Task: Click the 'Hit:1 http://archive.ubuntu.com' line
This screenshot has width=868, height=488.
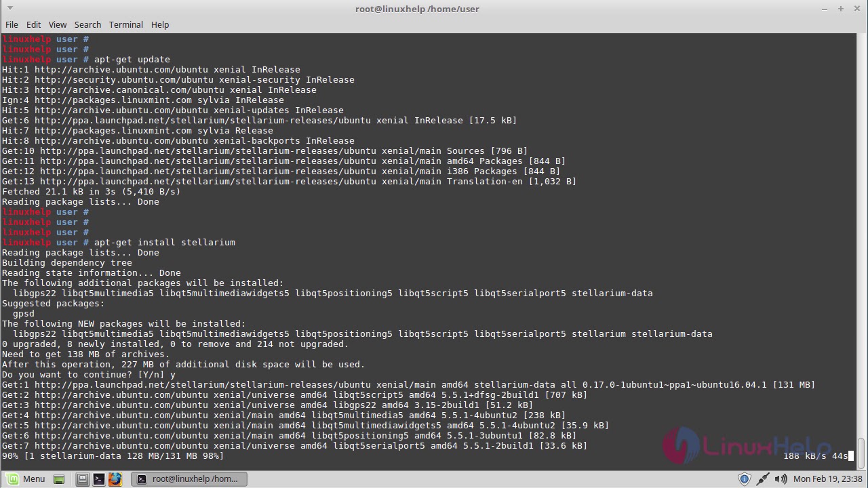Action: click(151, 69)
